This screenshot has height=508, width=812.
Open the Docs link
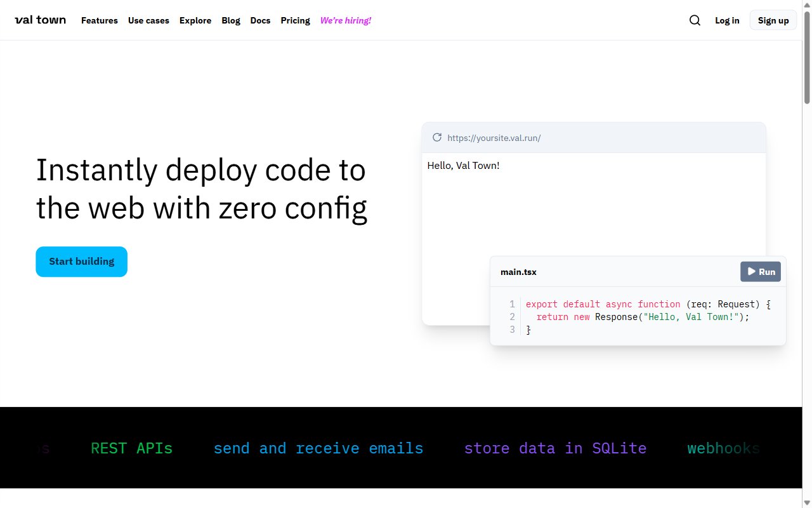coord(260,20)
